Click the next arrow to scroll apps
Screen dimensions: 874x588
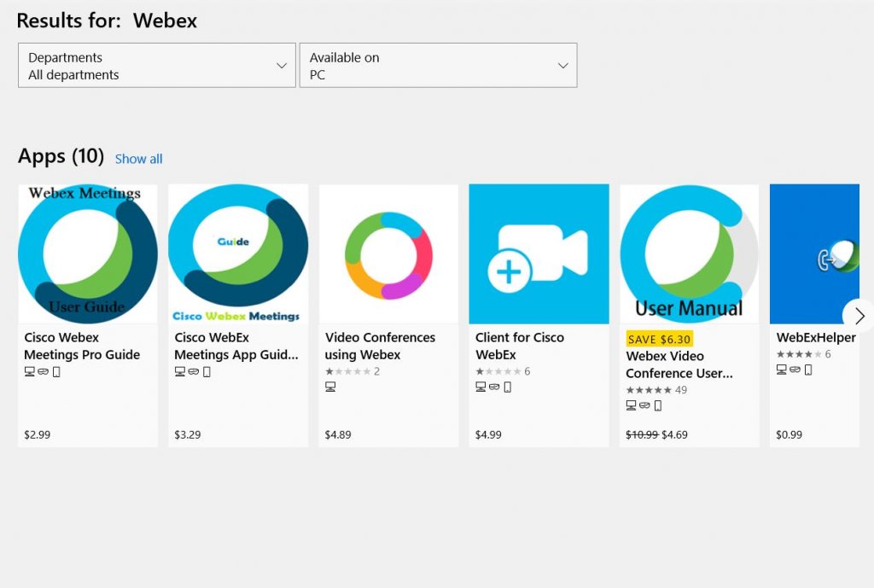point(859,316)
